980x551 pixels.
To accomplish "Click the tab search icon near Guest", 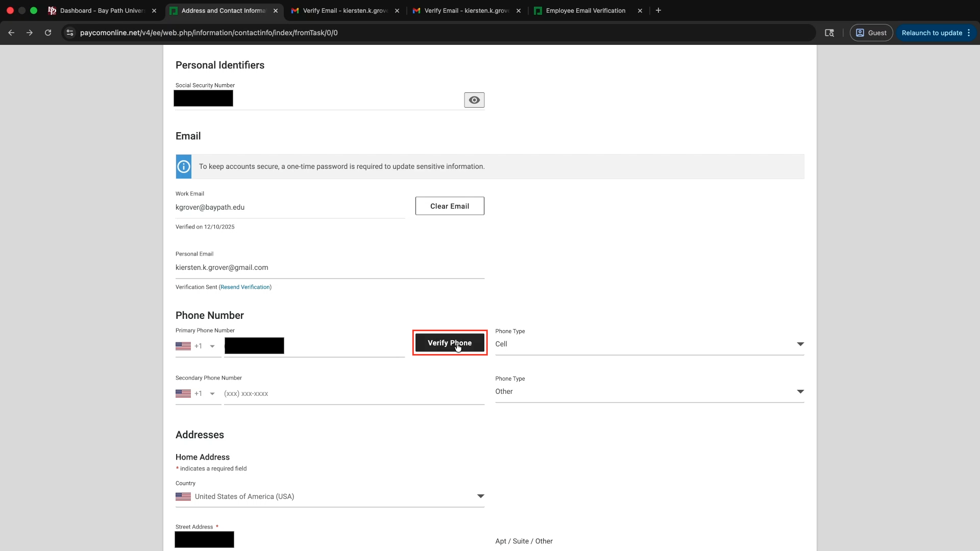I will pos(829,33).
